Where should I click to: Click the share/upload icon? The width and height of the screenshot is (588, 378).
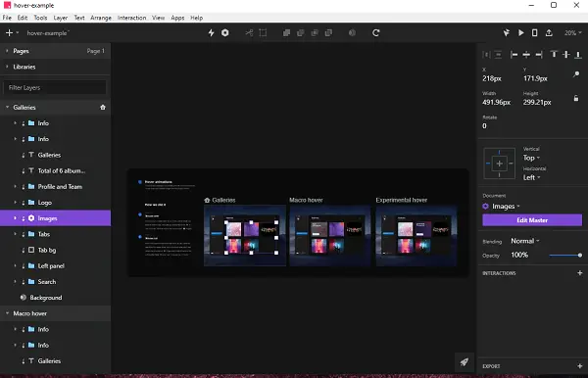point(549,33)
